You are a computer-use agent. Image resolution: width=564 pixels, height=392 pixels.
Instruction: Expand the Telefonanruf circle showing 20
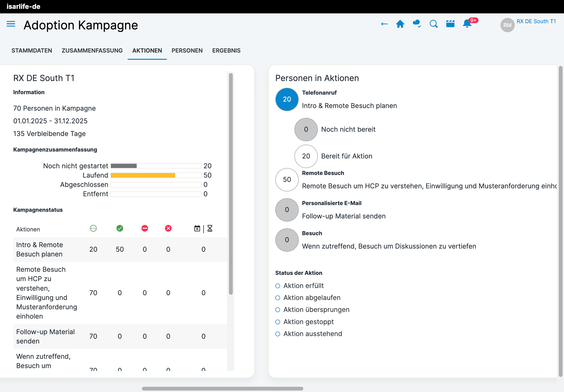pyautogui.click(x=287, y=99)
